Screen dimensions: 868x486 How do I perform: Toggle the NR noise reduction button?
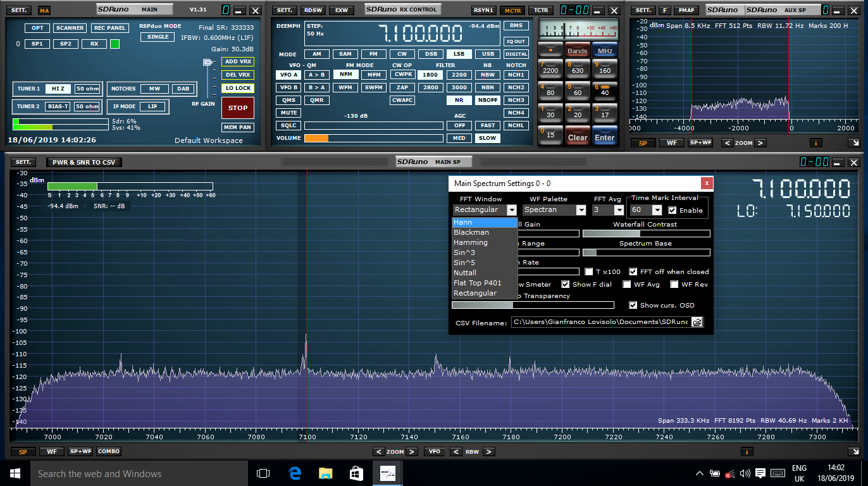(x=459, y=100)
